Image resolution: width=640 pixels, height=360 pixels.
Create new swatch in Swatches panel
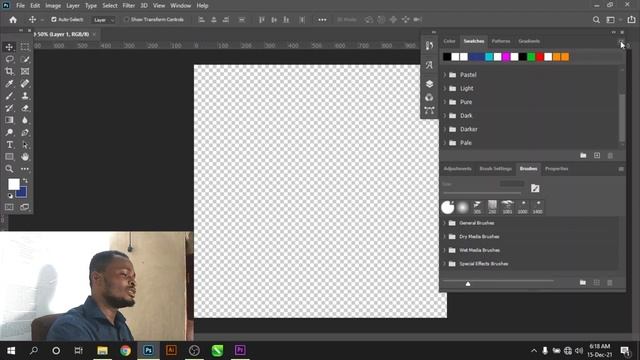pyautogui.click(x=597, y=156)
